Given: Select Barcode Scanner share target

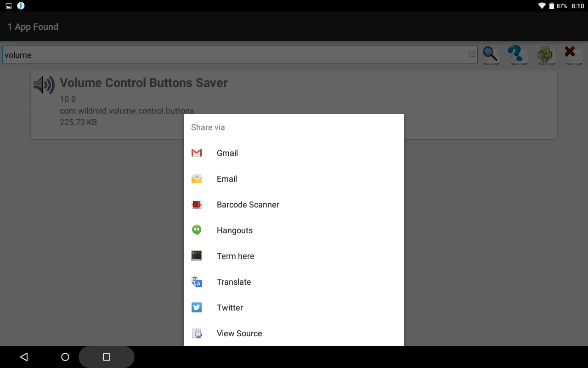Looking at the screenshot, I should tap(294, 205).
